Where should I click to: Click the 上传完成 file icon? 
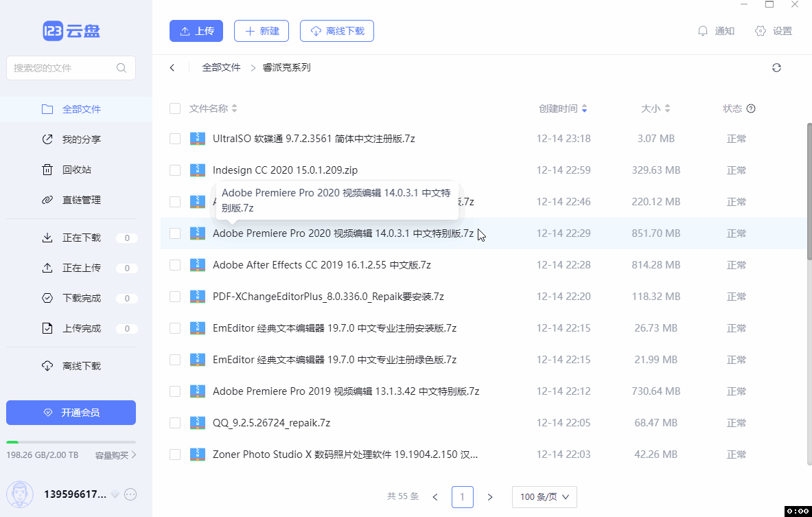[47, 328]
